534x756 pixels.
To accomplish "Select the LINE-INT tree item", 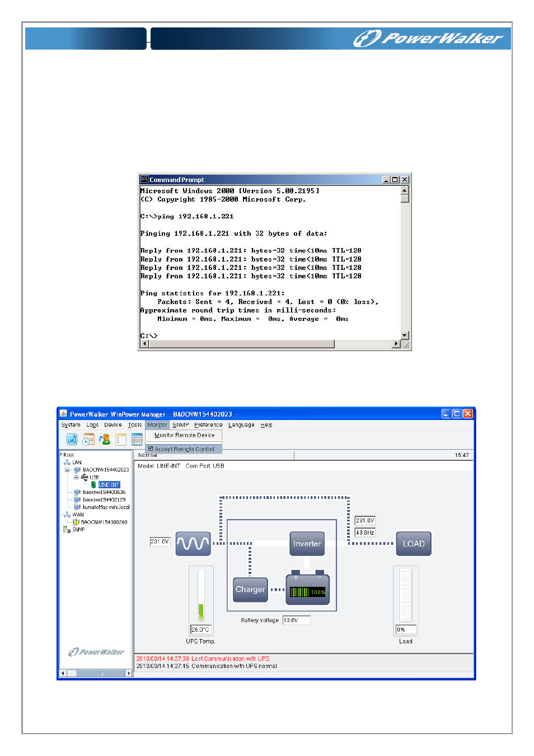I will click(109, 484).
